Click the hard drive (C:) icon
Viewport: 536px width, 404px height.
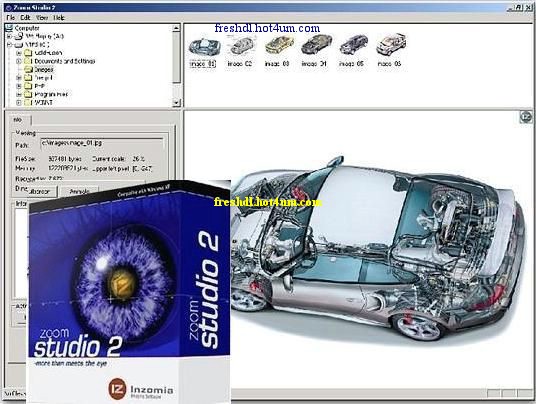pyautogui.click(x=19, y=45)
